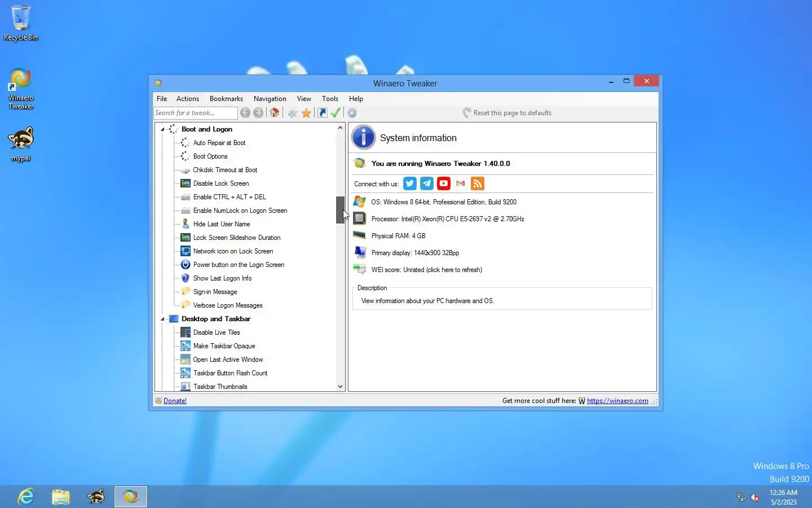The width and height of the screenshot is (812, 508).
Task: Click the muted volume tray icon
Action: coord(755,497)
